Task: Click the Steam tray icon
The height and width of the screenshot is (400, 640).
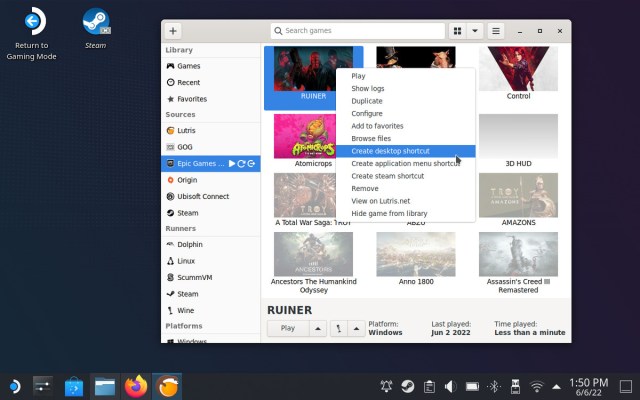Action: point(407,386)
